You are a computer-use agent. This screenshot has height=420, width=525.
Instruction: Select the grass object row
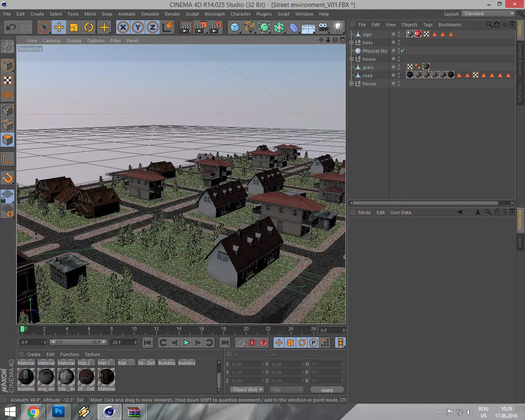click(x=368, y=67)
